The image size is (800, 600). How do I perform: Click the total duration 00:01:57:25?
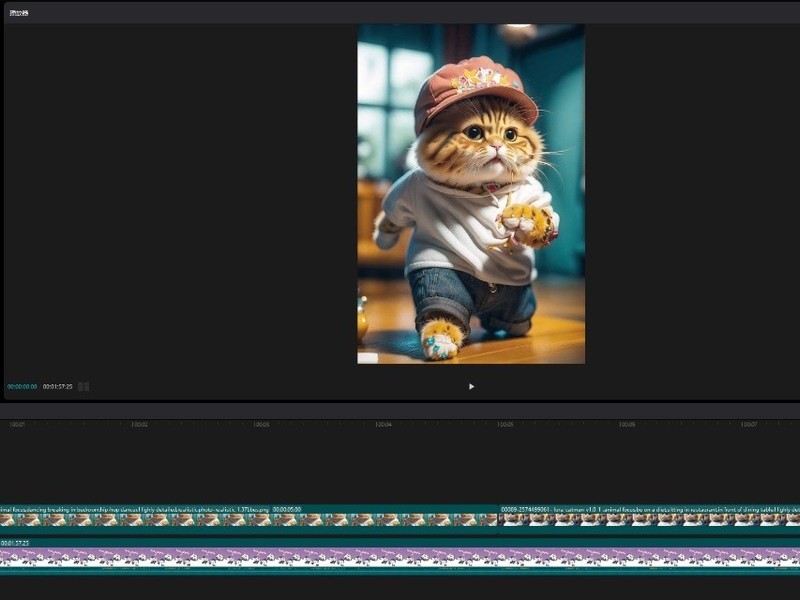(x=58, y=387)
